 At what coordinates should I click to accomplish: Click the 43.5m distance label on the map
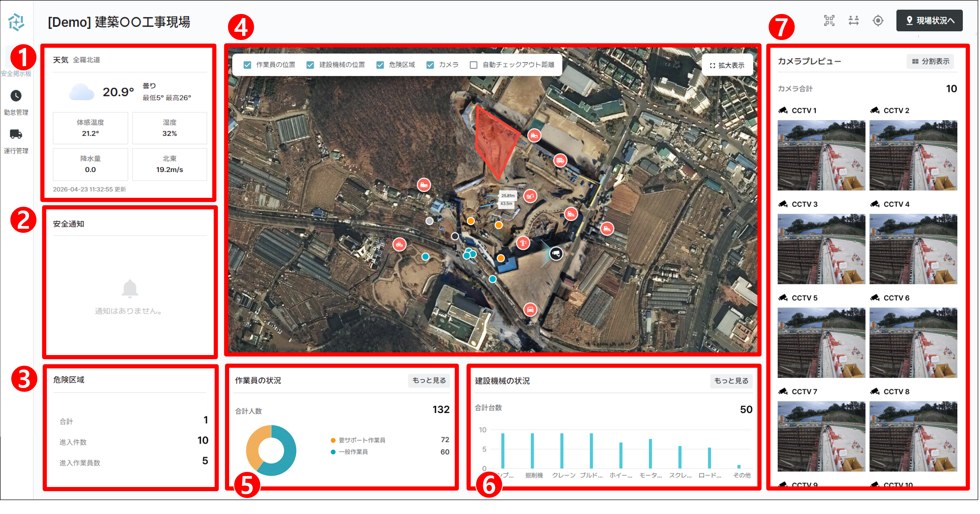tap(506, 204)
